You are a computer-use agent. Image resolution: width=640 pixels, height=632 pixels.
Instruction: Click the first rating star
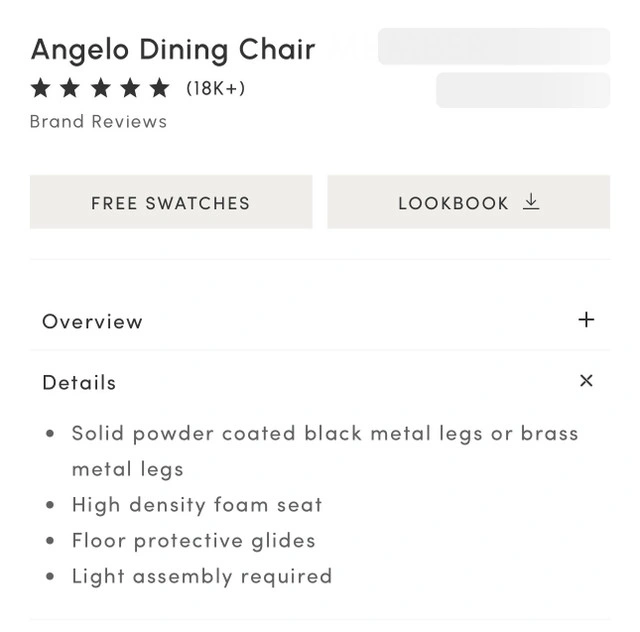click(x=40, y=88)
